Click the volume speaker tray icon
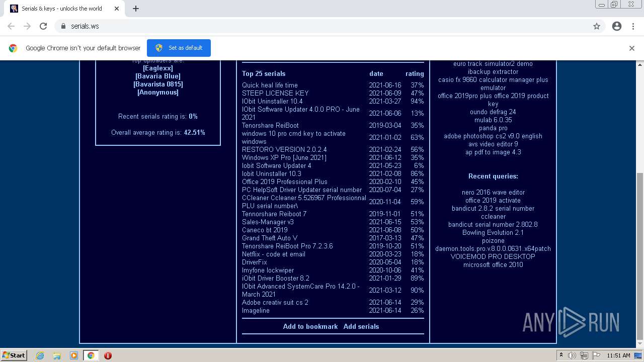The height and width of the screenshot is (362, 644). (x=572, y=355)
